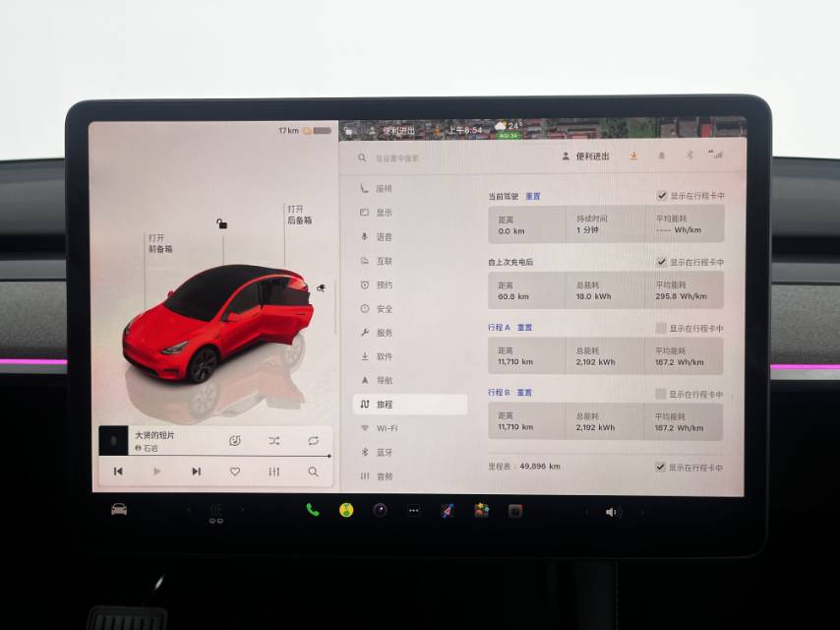Viewport: 840px width, 630px height.
Task: Reset the 当前驾驶 trip via 重置
Action: tap(532, 196)
